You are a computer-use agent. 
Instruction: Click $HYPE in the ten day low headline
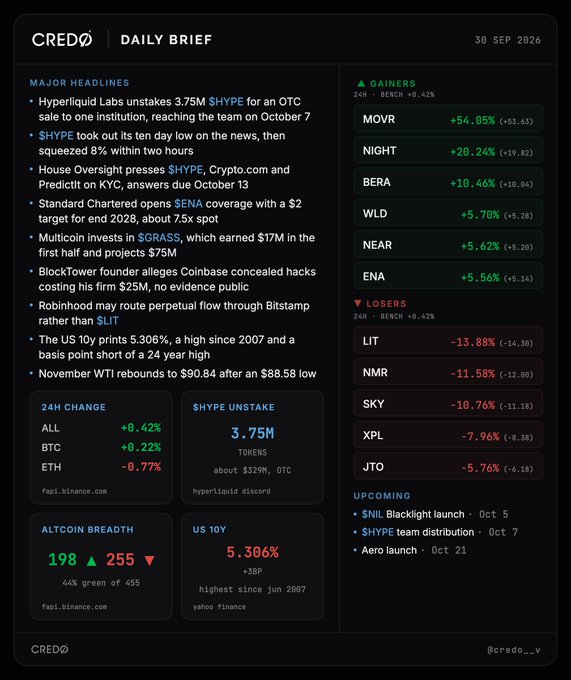[x=56, y=136]
